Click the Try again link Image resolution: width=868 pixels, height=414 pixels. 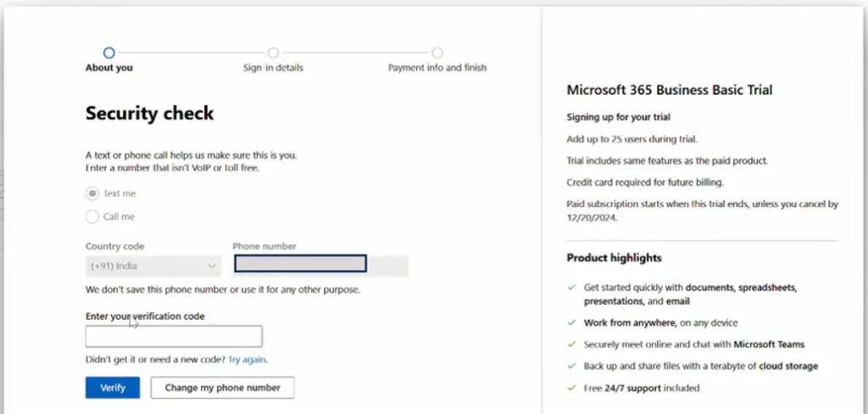point(247,359)
